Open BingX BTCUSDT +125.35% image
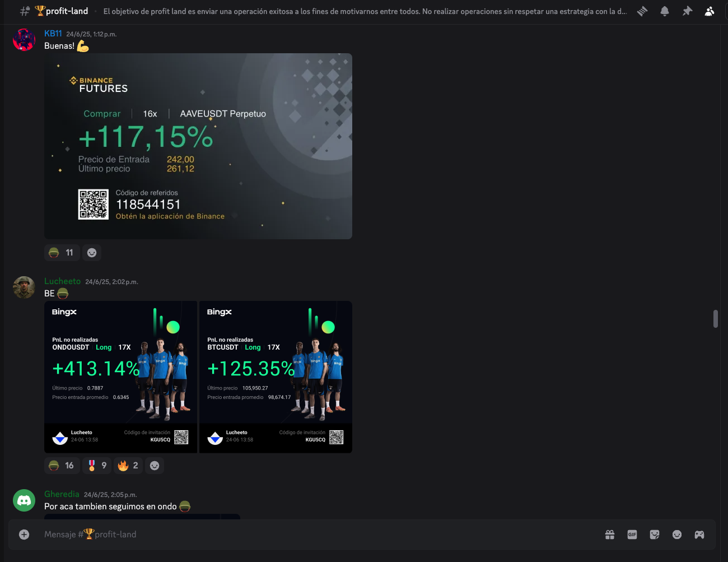This screenshot has height=562, width=728. point(276,377)
